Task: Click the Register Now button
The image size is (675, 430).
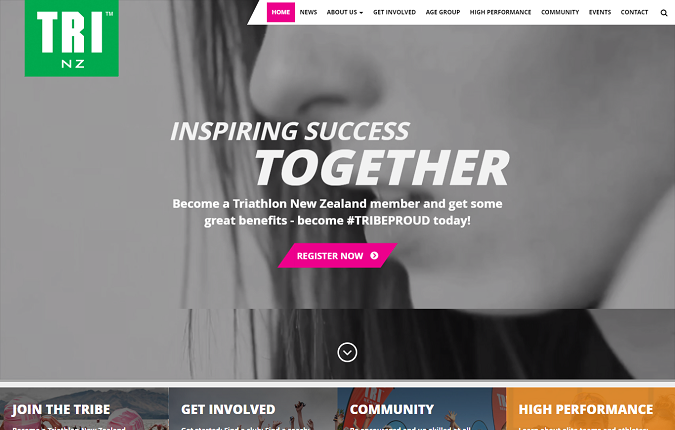Action: click(338, 256)
